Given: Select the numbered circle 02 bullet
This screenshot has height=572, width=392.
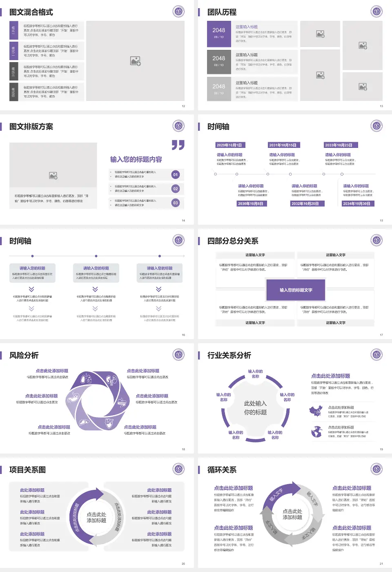Looking at the screenshot, I should (176, 189).
